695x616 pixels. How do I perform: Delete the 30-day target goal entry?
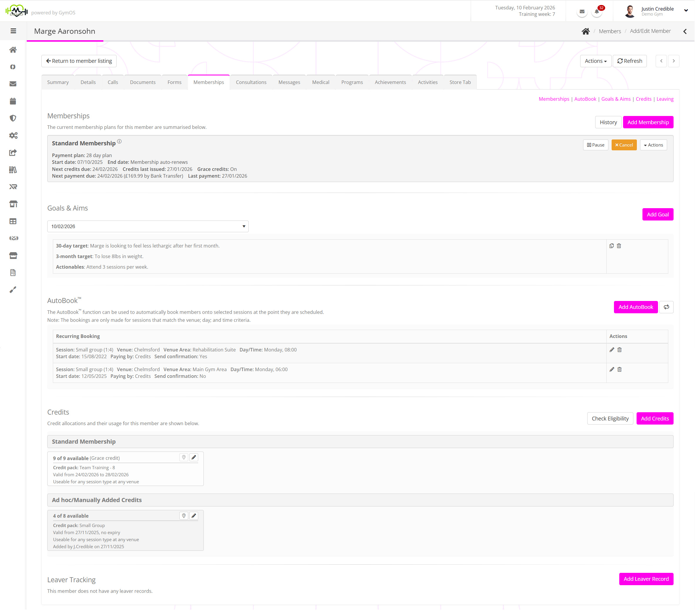619,246
